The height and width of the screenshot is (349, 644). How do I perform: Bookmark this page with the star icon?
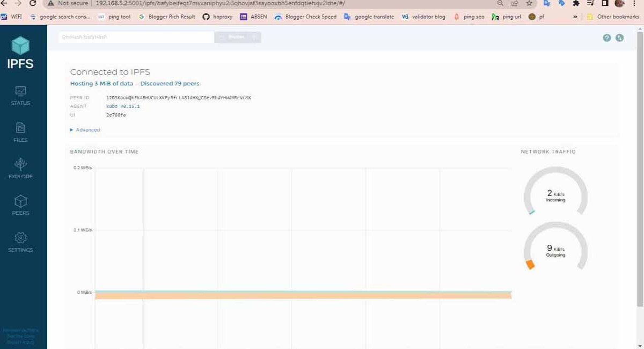[529, 3]
